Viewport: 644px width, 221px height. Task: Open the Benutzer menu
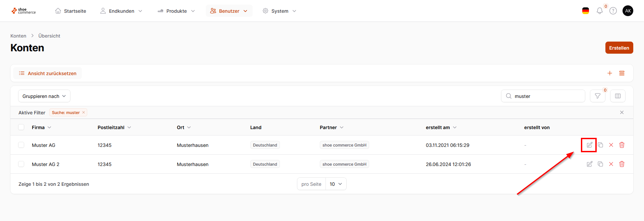(229, 11)
